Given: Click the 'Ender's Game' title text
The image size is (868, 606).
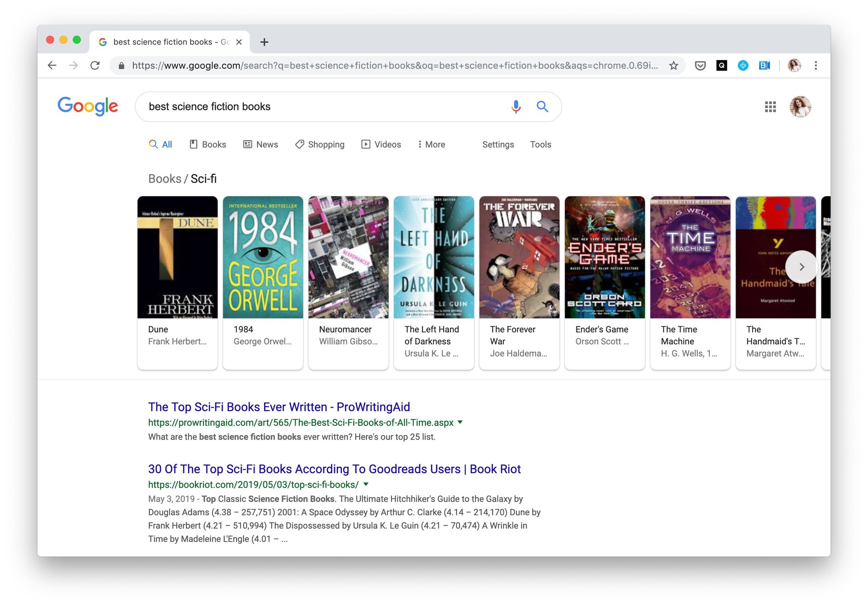Looking at the screenshot, I should click(602, 329).
